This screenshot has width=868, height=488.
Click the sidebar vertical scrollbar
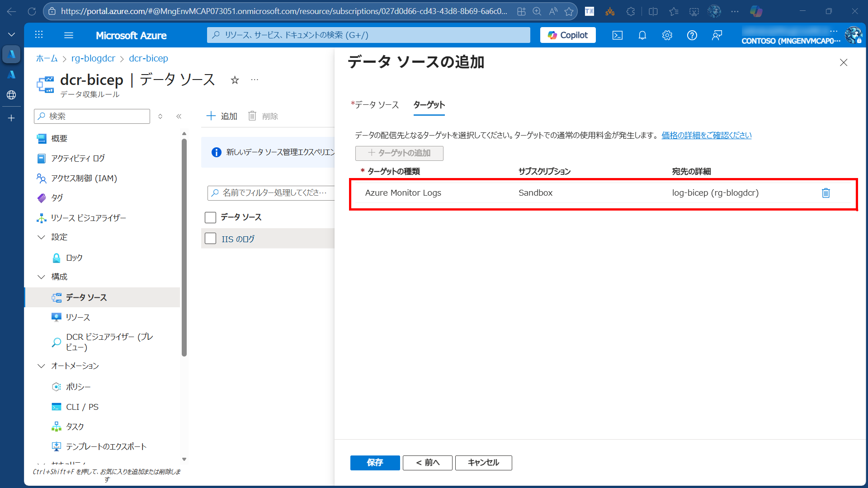(184, 249)
